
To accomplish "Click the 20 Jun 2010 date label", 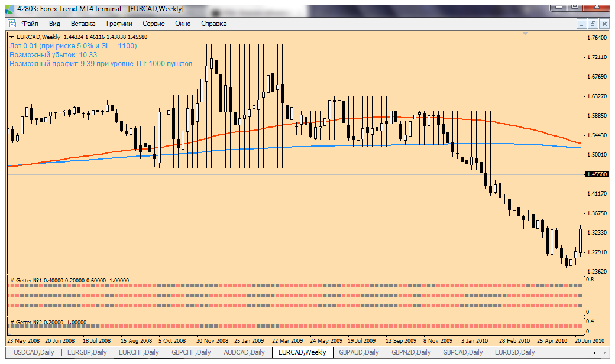I will 590,340.
